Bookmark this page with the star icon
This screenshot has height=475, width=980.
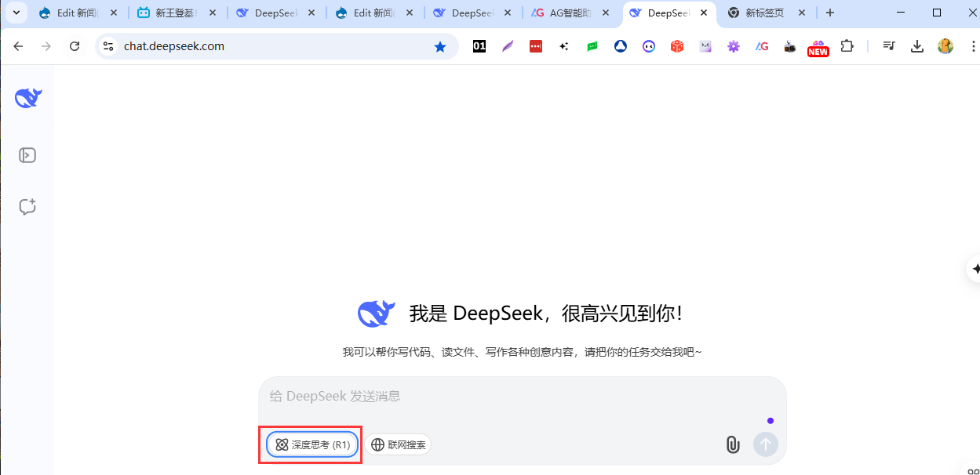coord(440,46)
